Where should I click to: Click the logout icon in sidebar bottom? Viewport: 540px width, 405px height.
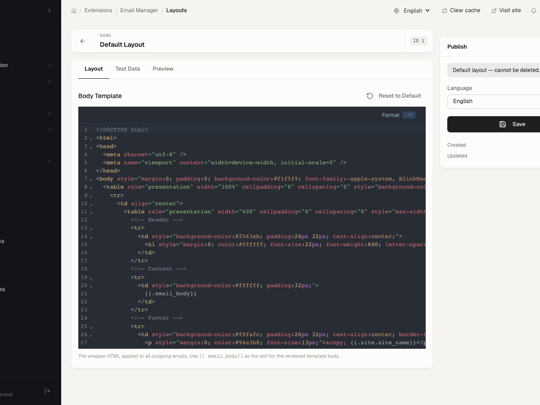pyautogui.click(x=47, y=391)
